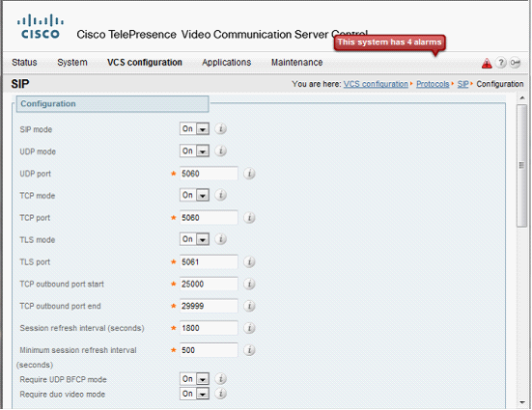Show info for Session refresh interval
Screen dimensions: 532x410
coord(249,328)
